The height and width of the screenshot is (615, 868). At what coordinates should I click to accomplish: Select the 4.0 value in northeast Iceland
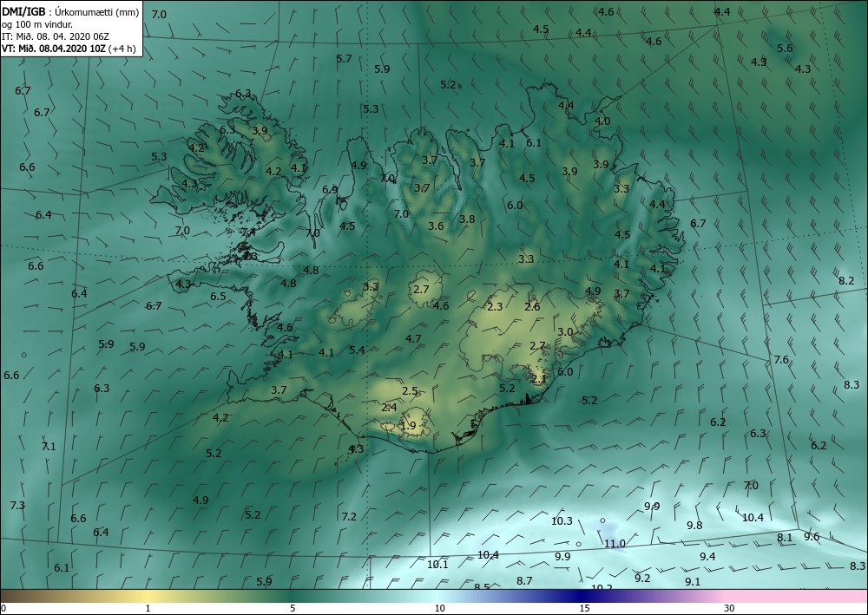(x=602, y=121)
